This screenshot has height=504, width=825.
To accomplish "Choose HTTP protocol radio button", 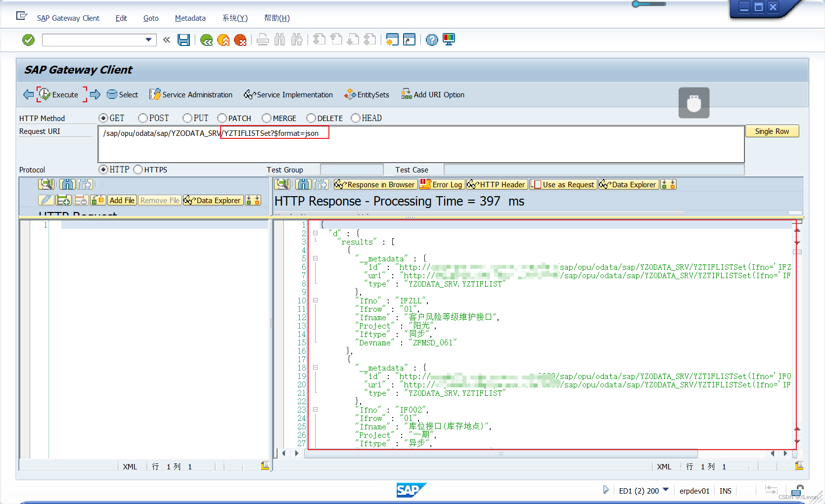I will (x=103, y=169).
